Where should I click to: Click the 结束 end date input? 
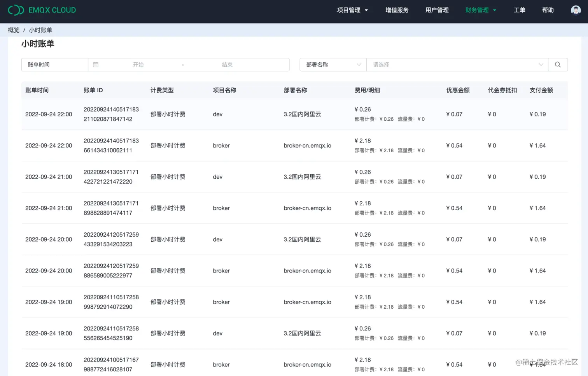(227, 64)
